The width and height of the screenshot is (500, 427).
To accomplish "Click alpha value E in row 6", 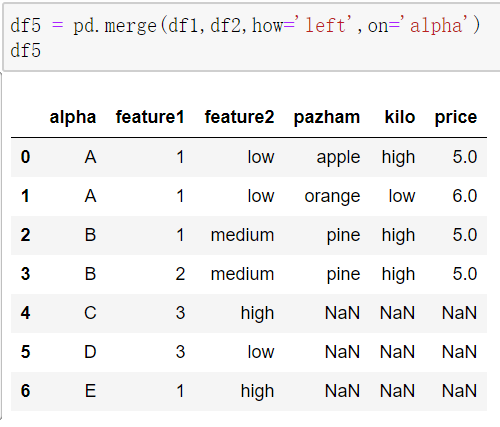I will pos(90,391).
